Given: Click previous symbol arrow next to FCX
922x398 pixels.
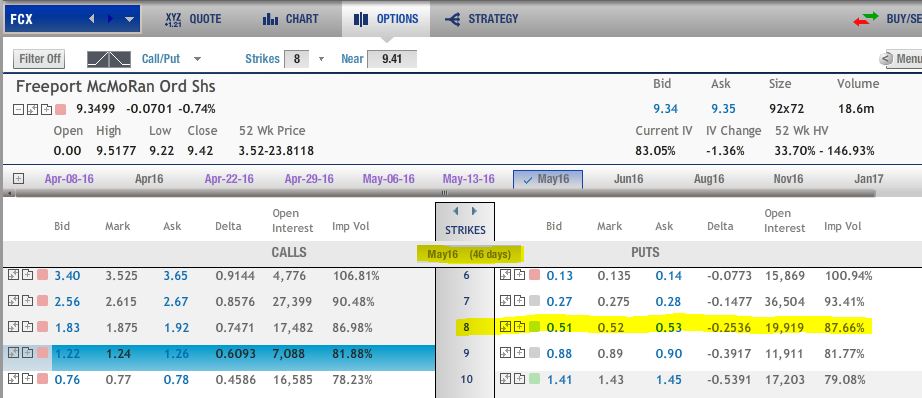Looking at the screenshot, I should 92,19.
